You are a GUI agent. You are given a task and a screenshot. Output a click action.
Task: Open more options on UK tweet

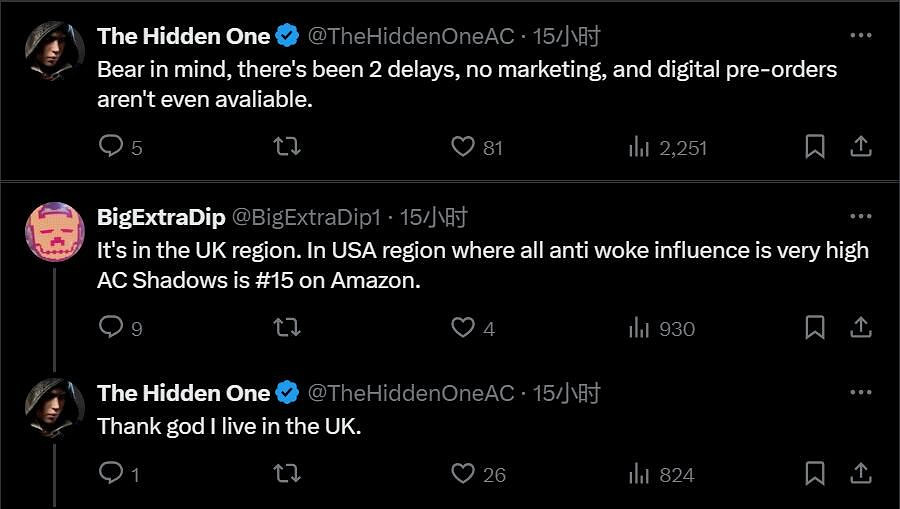[x=860, y=393]
